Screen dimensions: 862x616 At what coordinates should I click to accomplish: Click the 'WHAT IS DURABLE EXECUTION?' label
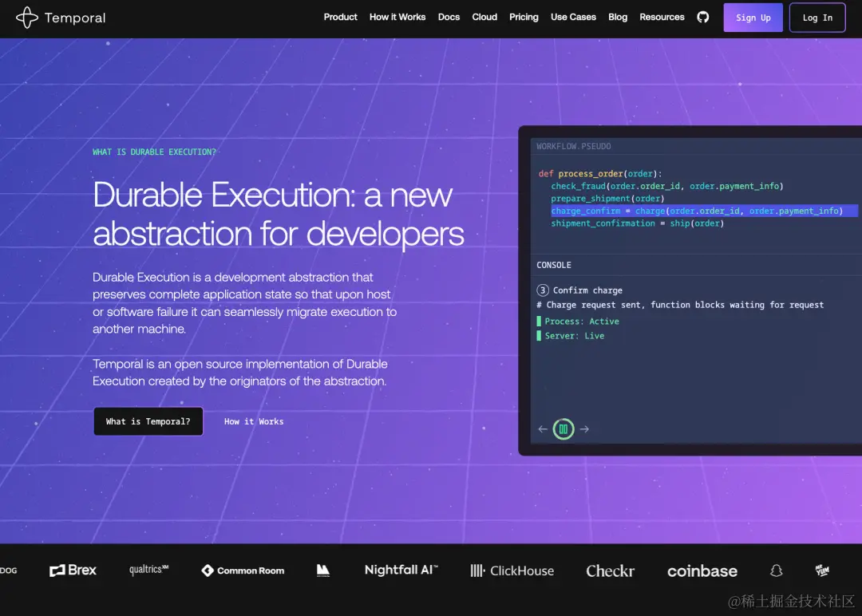tap(155, 152)
